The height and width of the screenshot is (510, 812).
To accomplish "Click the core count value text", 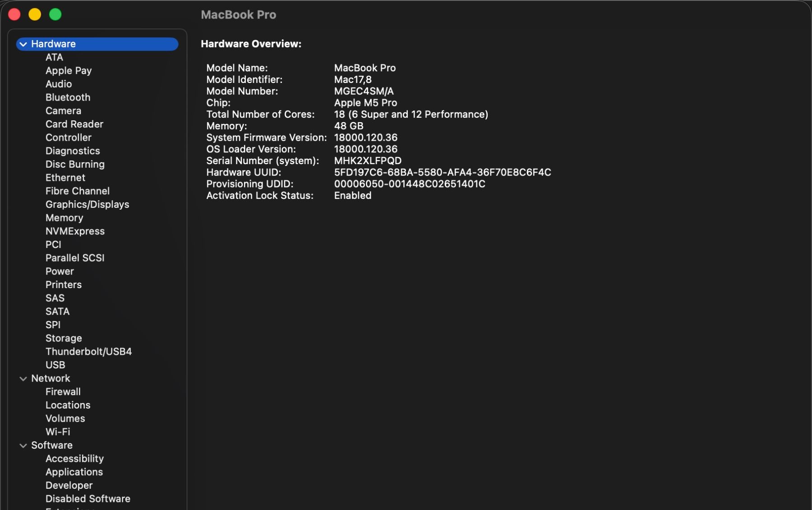I will click(x=411, y=115).
